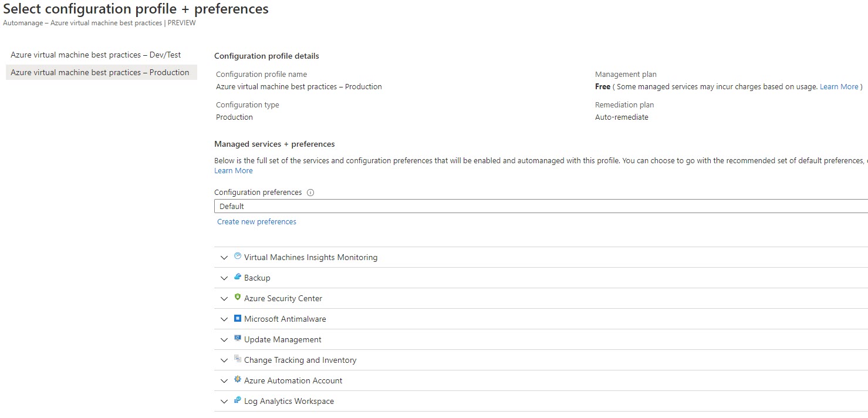Expand the Microsoft Antimalware chevron

pyautogui.click(x=224, y=319)
